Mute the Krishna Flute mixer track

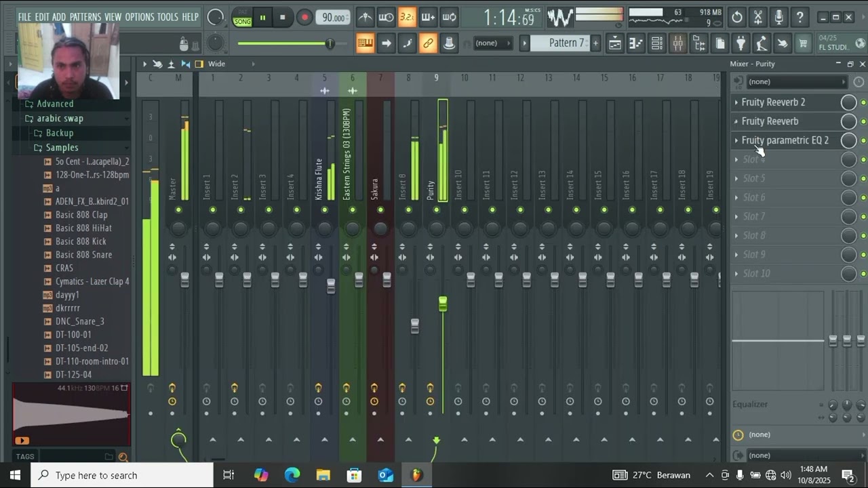[x=324, y=210]
